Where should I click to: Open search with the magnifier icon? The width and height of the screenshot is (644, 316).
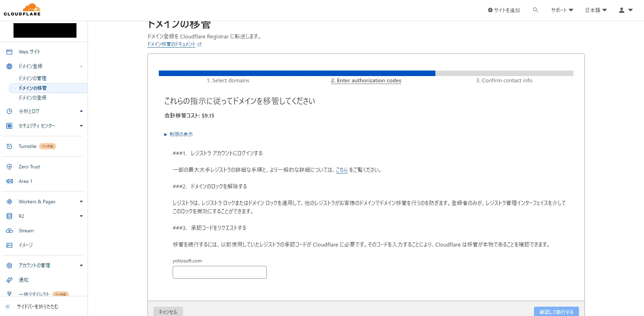click(x=536, y=10)
